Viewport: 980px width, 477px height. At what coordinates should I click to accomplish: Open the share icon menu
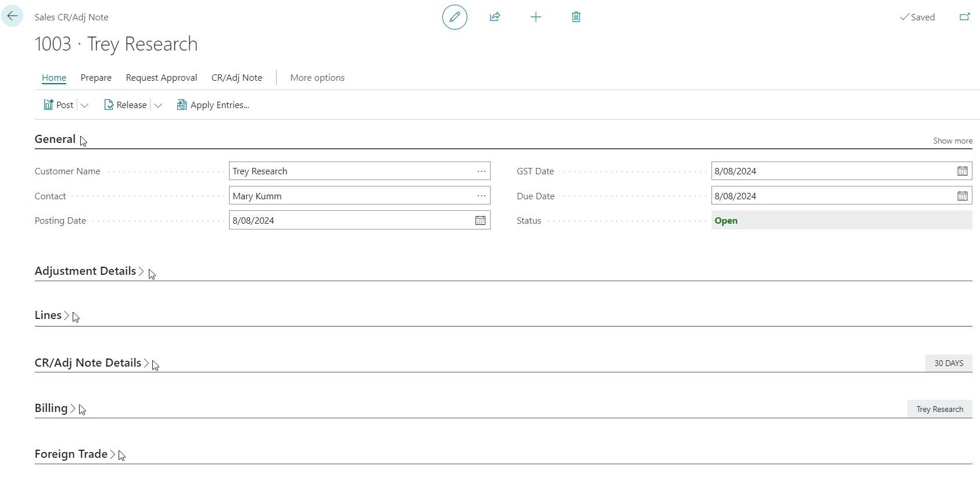click(495, 17)
